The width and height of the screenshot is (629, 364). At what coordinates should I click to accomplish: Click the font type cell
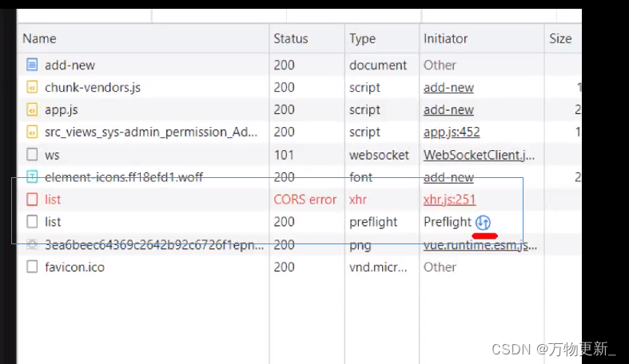360,177
